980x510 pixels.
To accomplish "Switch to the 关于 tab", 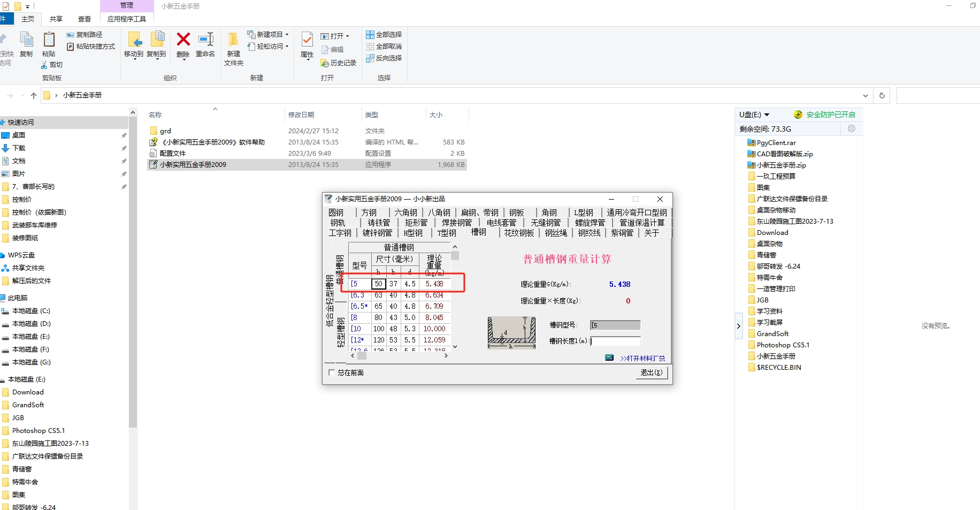I will point(652,233).
